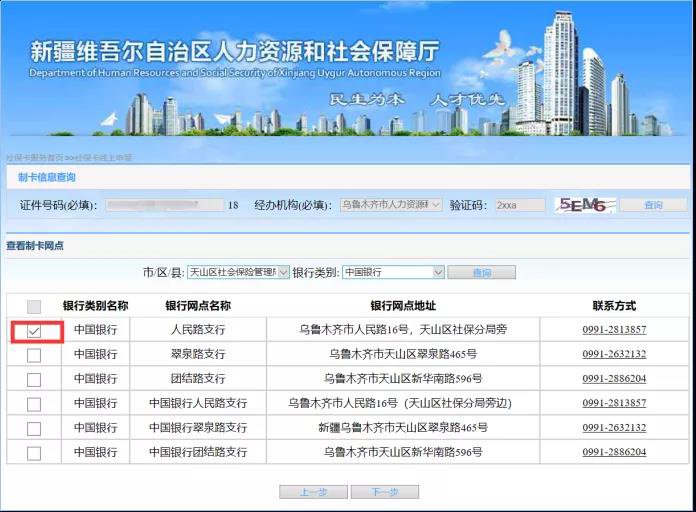The width and height of the screenshot is (696, 512).
Task: Click the 证件号码 input field
Action: (165, 205)
